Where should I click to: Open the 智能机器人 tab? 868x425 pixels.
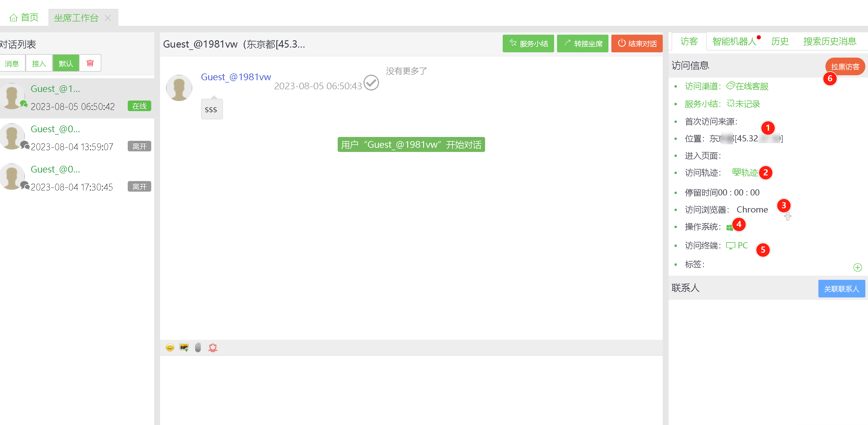pos(734,41)
